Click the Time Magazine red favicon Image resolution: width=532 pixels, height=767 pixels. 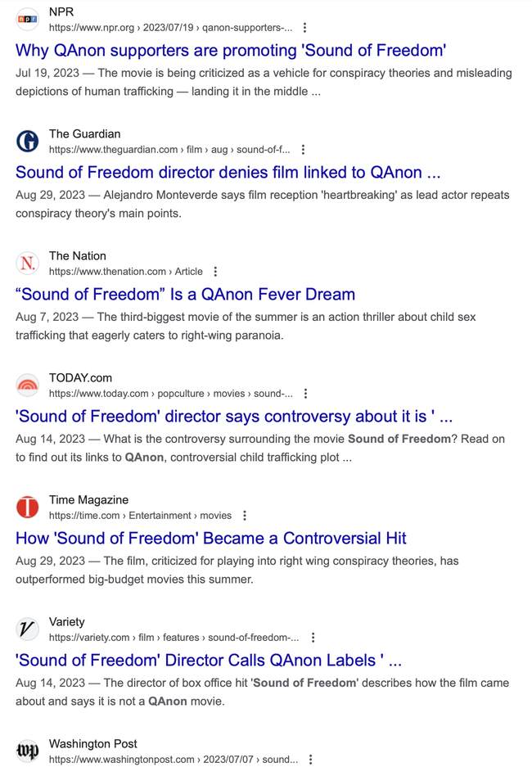point(27,508)
